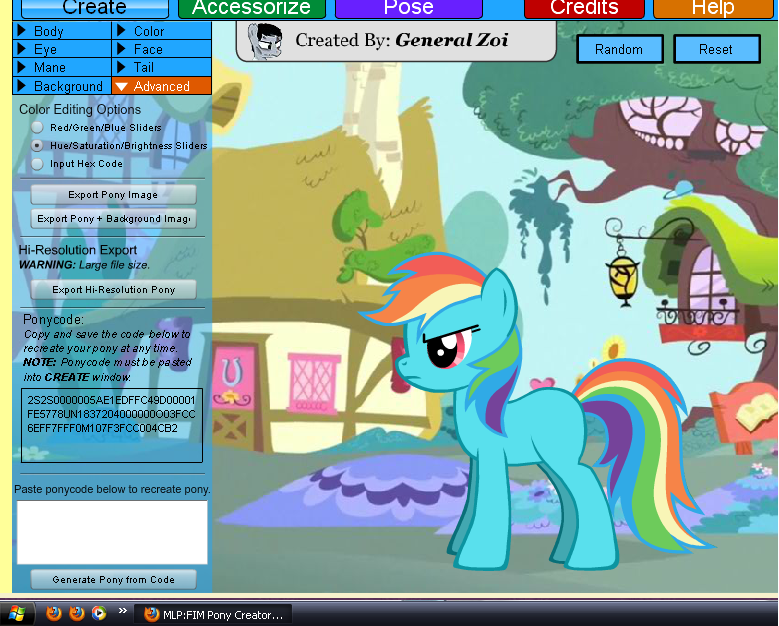
Task: Click the Reset button
Action: pyautogui.click(x=716, y=49)
